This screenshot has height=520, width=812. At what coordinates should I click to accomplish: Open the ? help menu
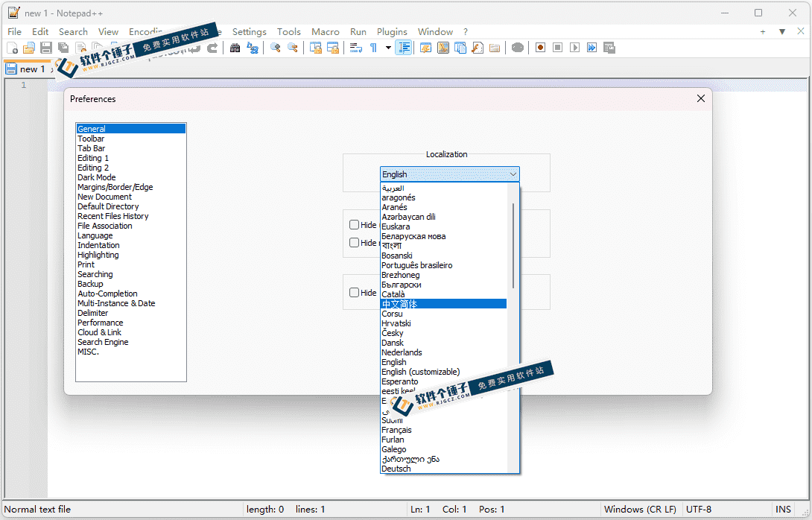pyautogui.click(x=465, y=31)
